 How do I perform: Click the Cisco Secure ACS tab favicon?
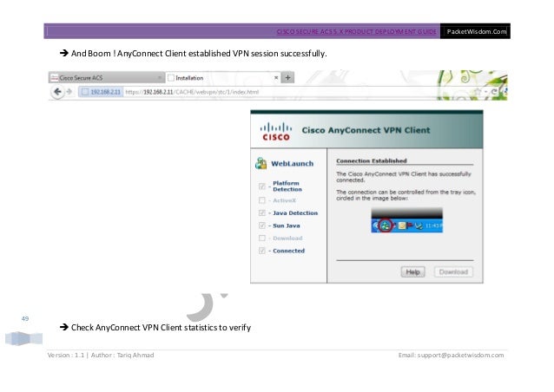click(x=54, y=78)
